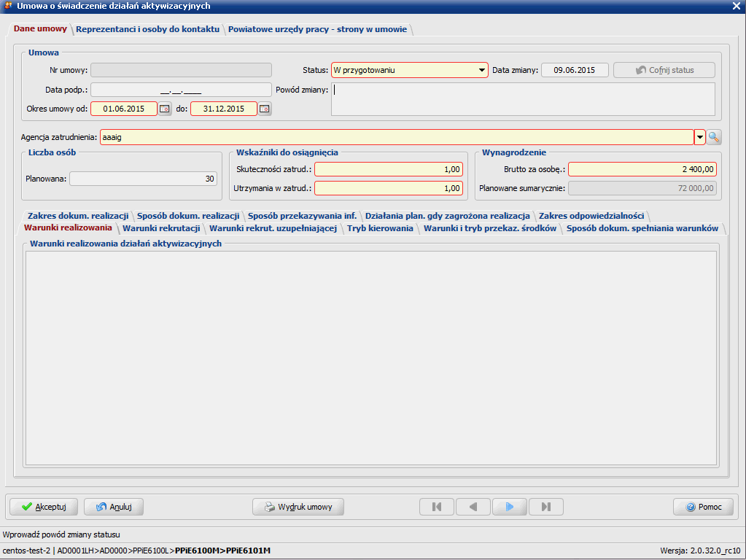Open Reprezentanci i osoby do kontaktu tab
Viewport: 746px width, 560px height.
point(147,29)
